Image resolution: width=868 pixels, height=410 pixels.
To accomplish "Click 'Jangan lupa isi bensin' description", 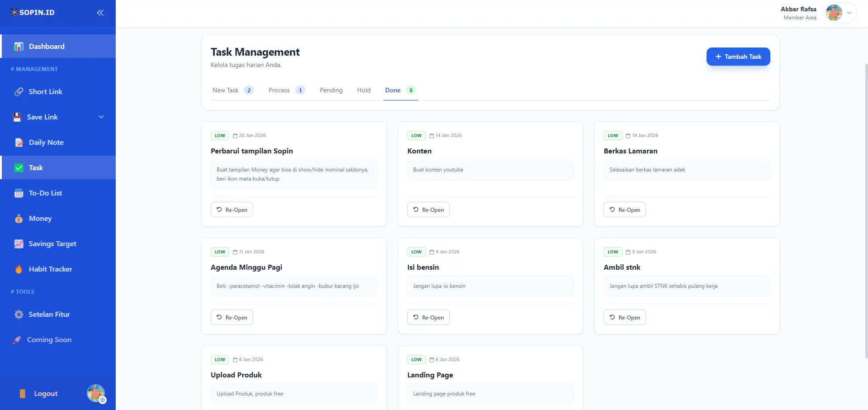I will (439, 286).
